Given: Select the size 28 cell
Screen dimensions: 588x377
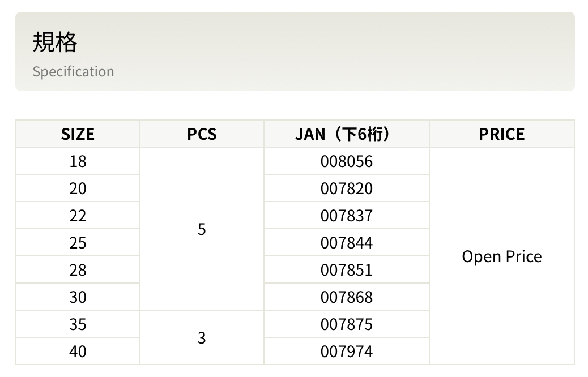Looking at the screenshot, I should point(78,270).
